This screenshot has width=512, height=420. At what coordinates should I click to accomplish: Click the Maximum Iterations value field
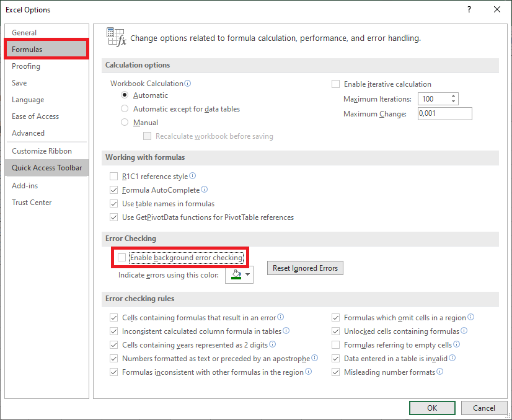pos(434,99)
